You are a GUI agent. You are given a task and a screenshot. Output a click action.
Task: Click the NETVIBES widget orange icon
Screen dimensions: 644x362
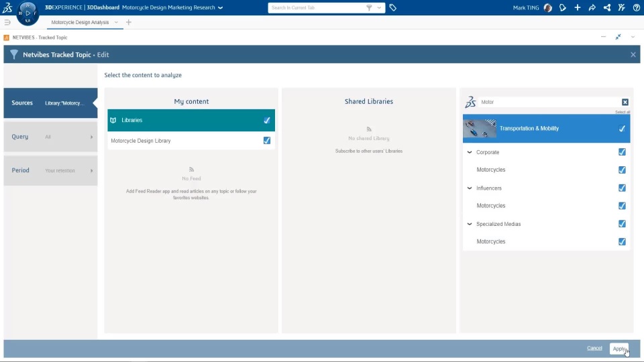pos(6,38)
